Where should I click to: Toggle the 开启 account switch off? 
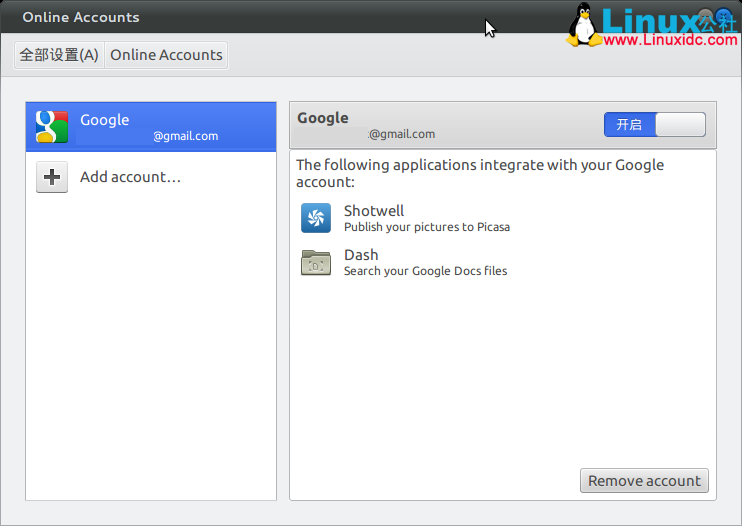tap(654, 124)
